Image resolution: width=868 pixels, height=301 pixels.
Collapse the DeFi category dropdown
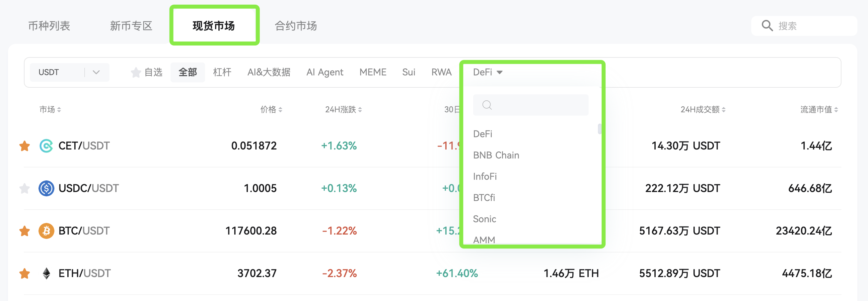click(487, 72)
